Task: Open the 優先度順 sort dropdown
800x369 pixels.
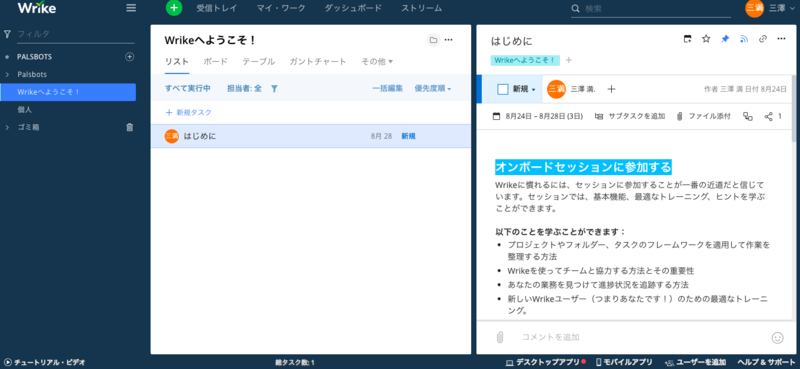Action: click(x=433, y=89)
